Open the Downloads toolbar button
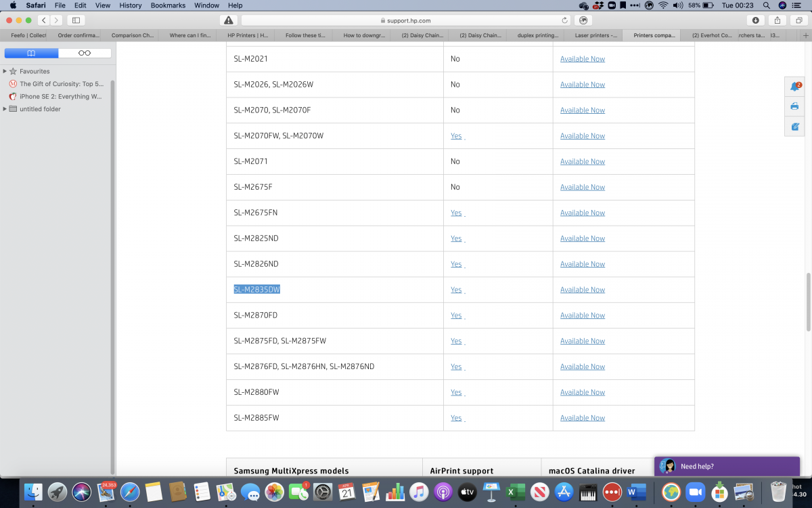Viewport: 812px width, 508px height. pos(756,20)
